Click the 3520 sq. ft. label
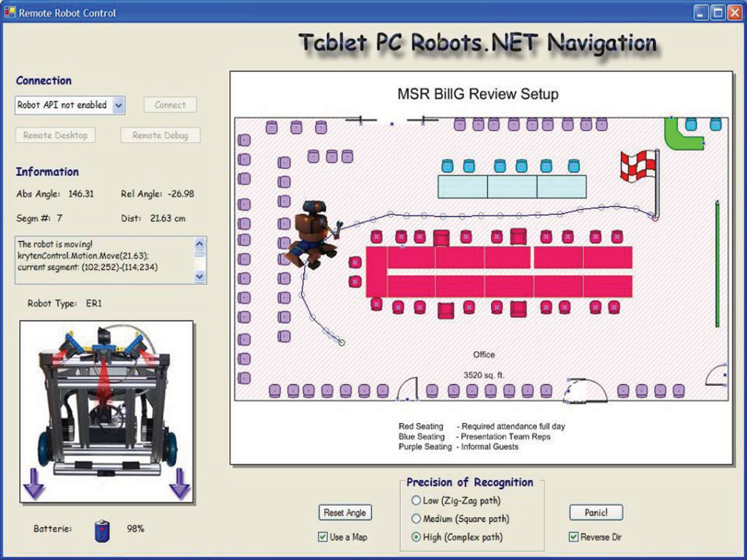Screen dimensions: 747x560 tap(484, 376)
